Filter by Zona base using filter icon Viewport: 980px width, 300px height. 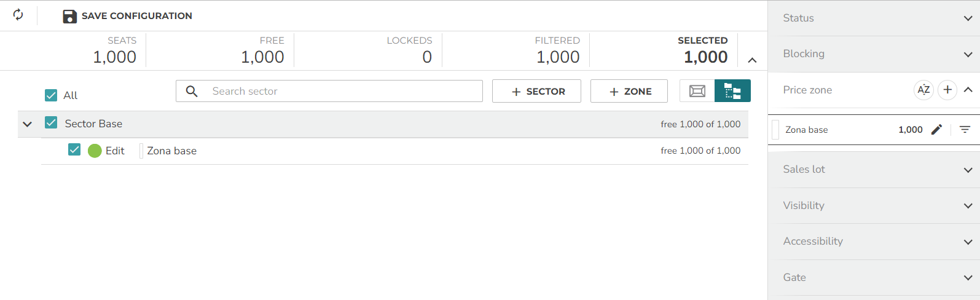tap(965, 129)
